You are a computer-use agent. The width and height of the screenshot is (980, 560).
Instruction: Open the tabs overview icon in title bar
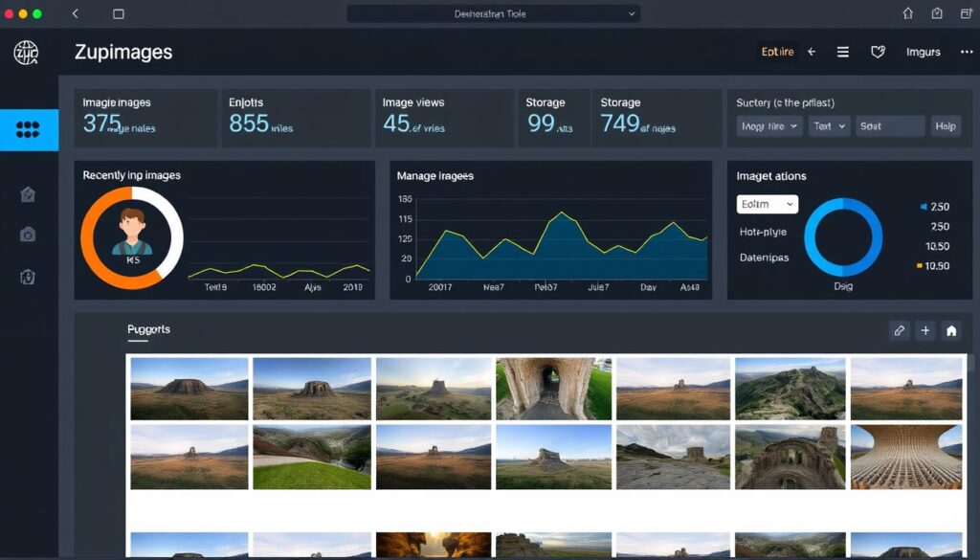point(966,13)
